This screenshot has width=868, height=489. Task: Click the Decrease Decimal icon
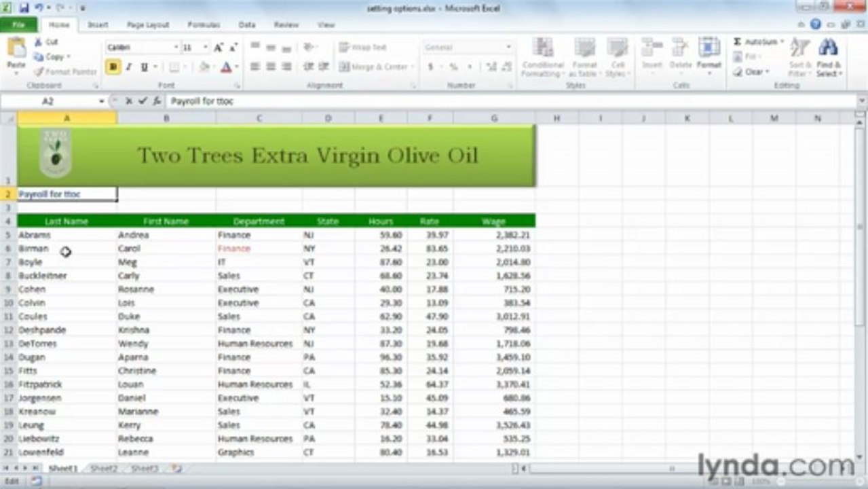[x=506, y=67]
